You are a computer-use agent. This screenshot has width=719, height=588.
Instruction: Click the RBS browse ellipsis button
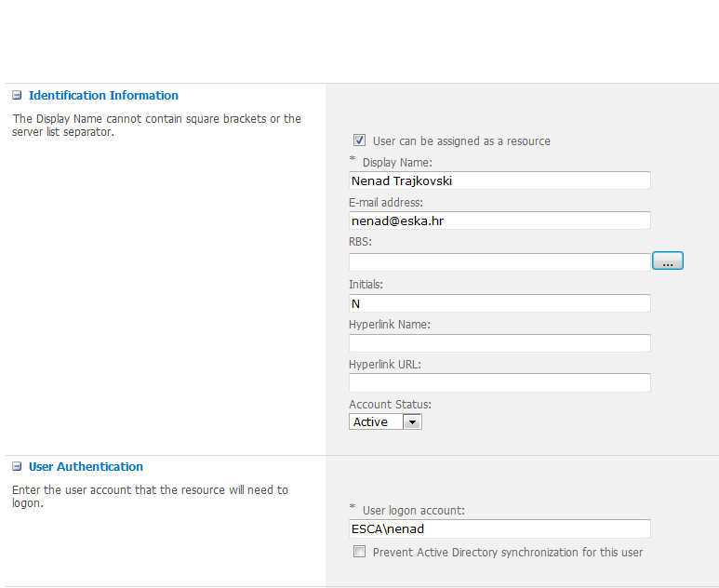point(667,261)
